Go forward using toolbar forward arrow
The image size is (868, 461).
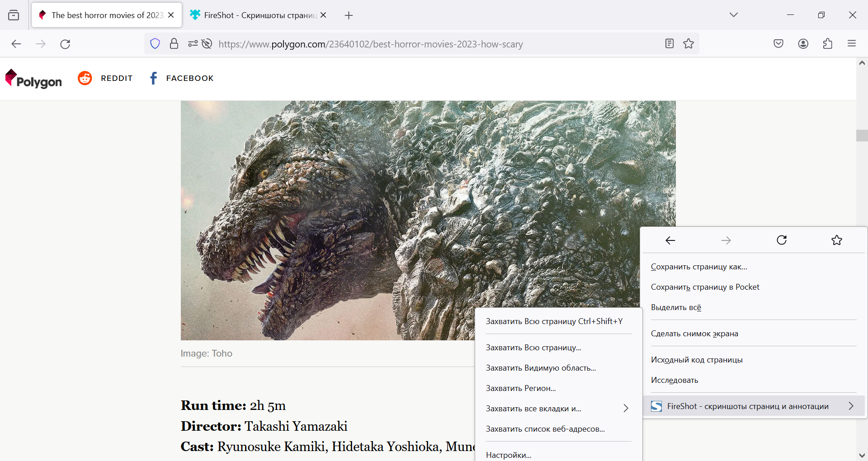coord(41,44)
